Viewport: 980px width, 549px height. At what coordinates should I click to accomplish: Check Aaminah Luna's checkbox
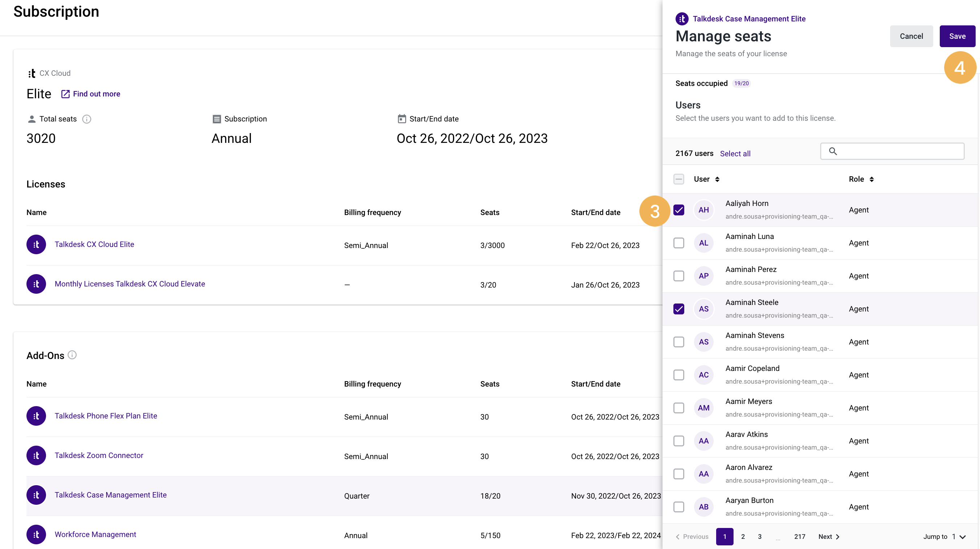click(679, 243)
